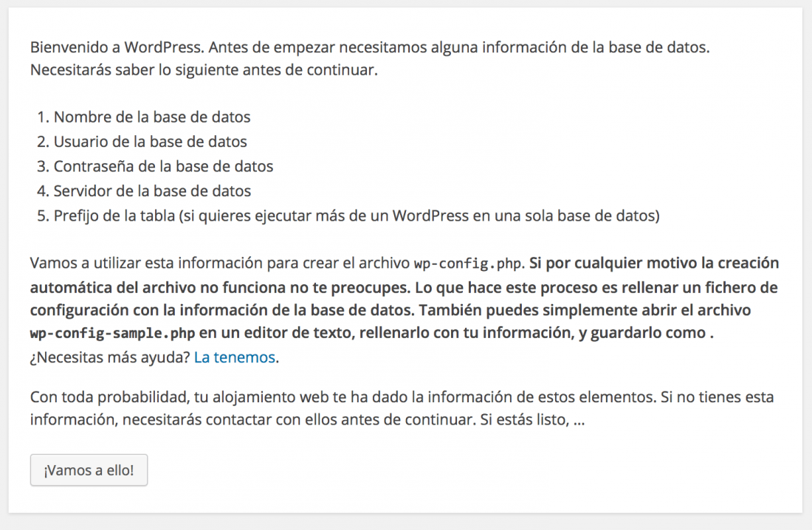Click the "wp-config-sample.php" code text

(112, 333)
